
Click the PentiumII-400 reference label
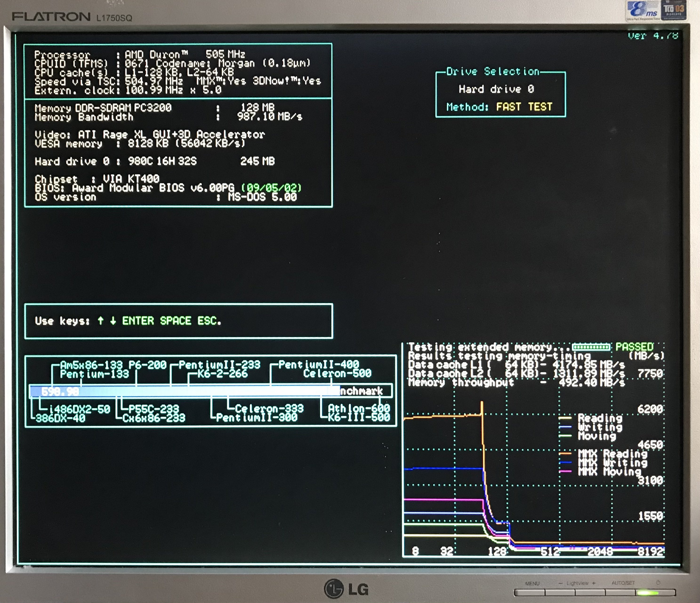319,365
